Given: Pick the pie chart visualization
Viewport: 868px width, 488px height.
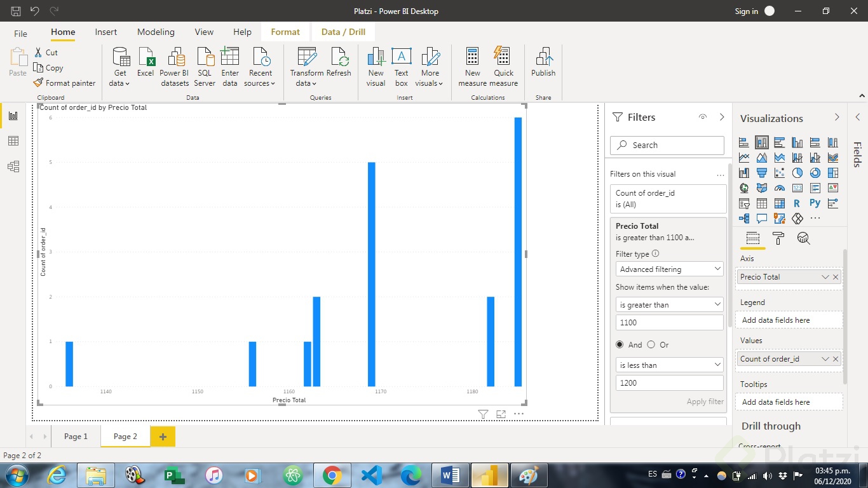Looking at the screenshot, I should [x=797, y=173].
